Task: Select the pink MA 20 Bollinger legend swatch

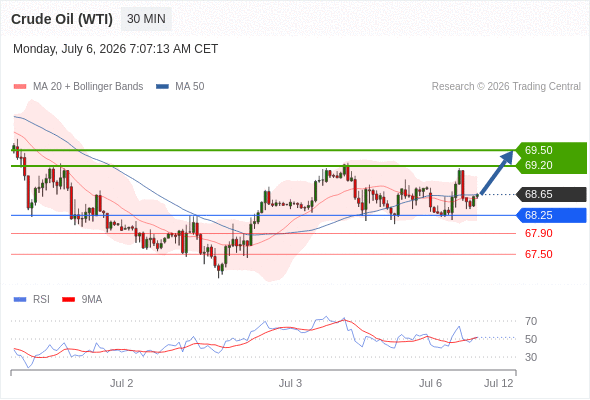Action: [x=20, y=87]
